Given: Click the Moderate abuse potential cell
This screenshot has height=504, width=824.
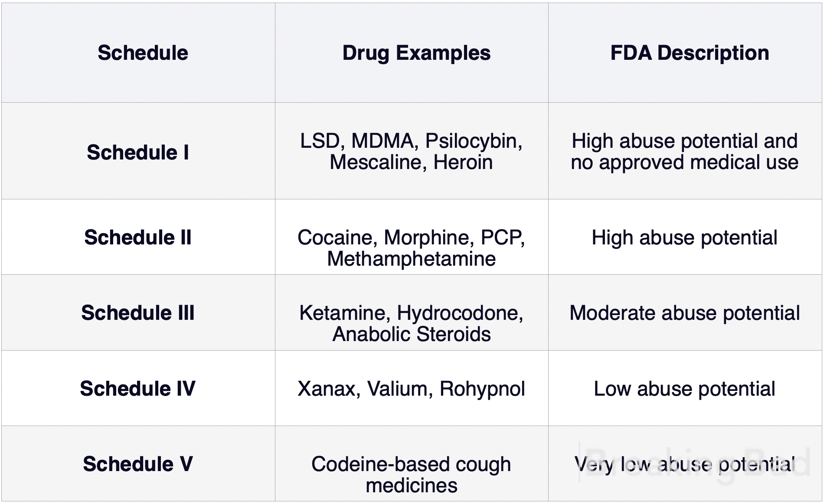Looking at the screenshot, I should 684,313.
